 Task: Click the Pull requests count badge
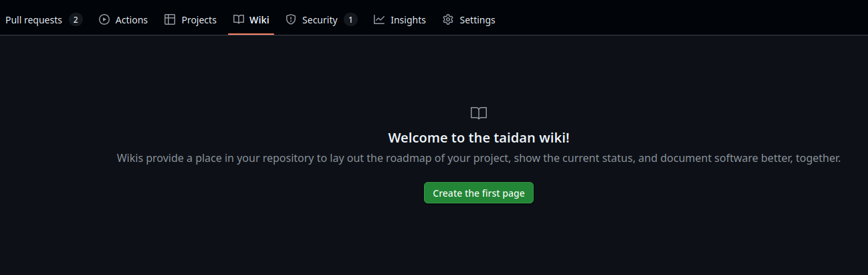tap(76, 20)
